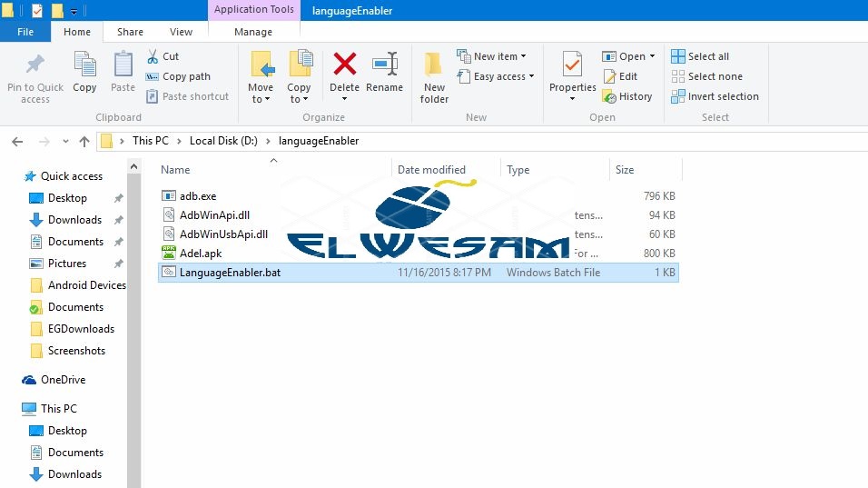Open pinned Downloads under Quick access
The image size is (868, 488).
[74, 220]
